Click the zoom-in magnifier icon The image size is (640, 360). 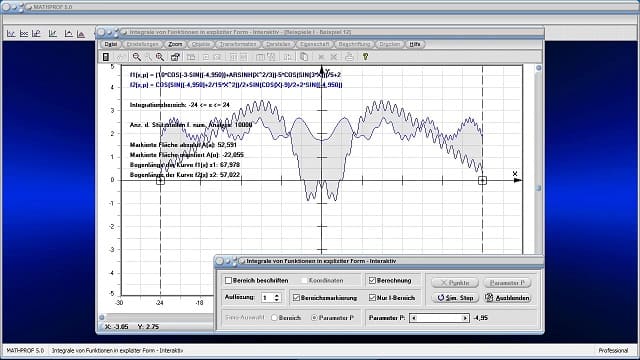(x=136, y=57)
